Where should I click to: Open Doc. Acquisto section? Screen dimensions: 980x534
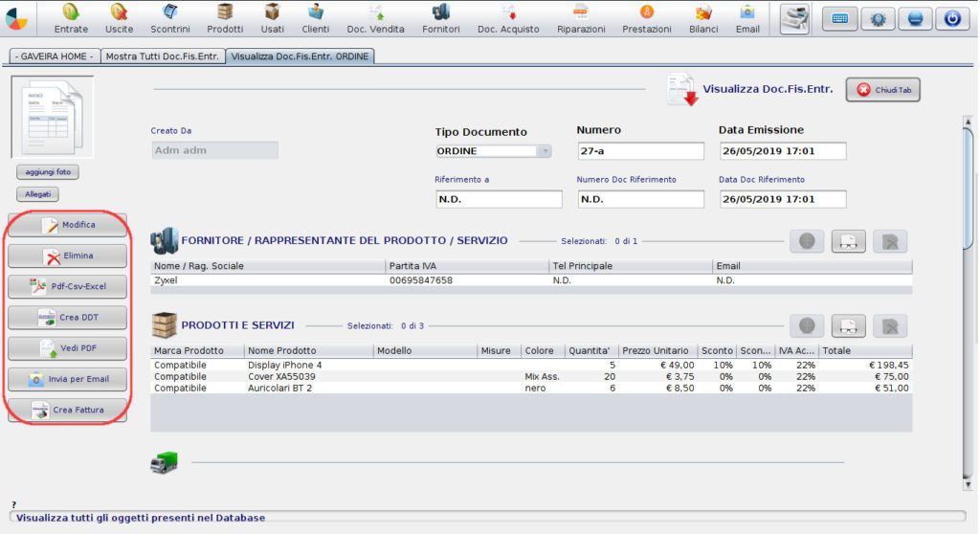point(508,18)
